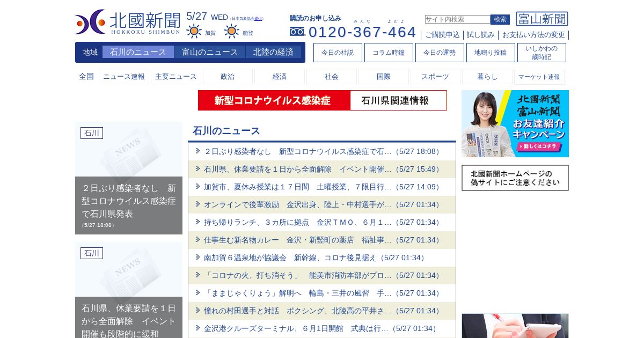The width and height of the screenshot is (644, 338).
Task: Open 石川県関連情報 banner link
Action: pyautogui.click(x=398, y=100)
